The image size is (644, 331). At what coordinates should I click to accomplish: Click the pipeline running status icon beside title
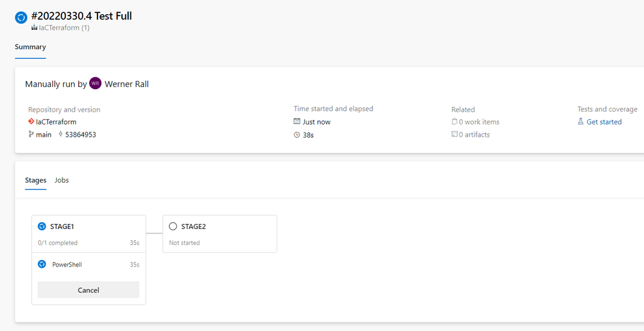(21, 17)
